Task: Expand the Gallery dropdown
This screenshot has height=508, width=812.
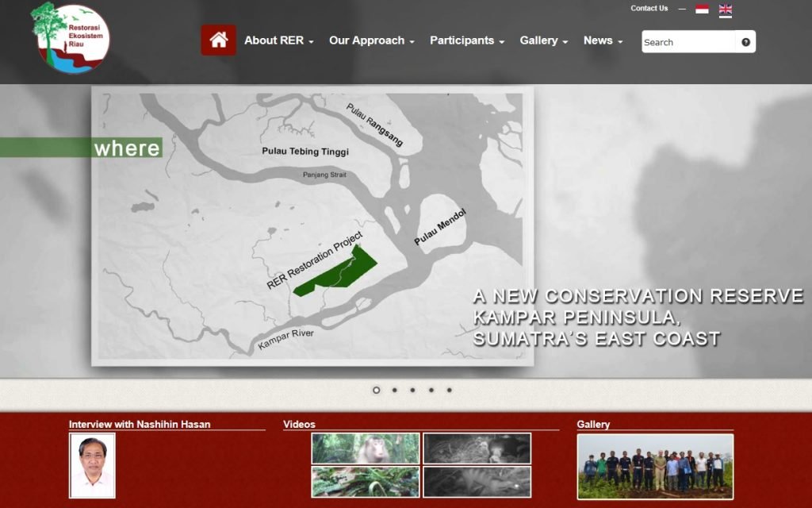Action: 539,40
